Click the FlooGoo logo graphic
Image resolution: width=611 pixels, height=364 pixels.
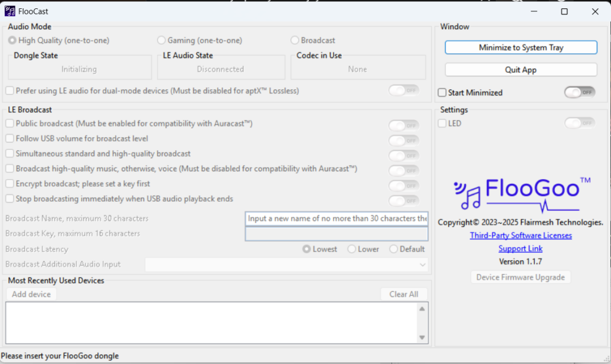pos(521,195)
